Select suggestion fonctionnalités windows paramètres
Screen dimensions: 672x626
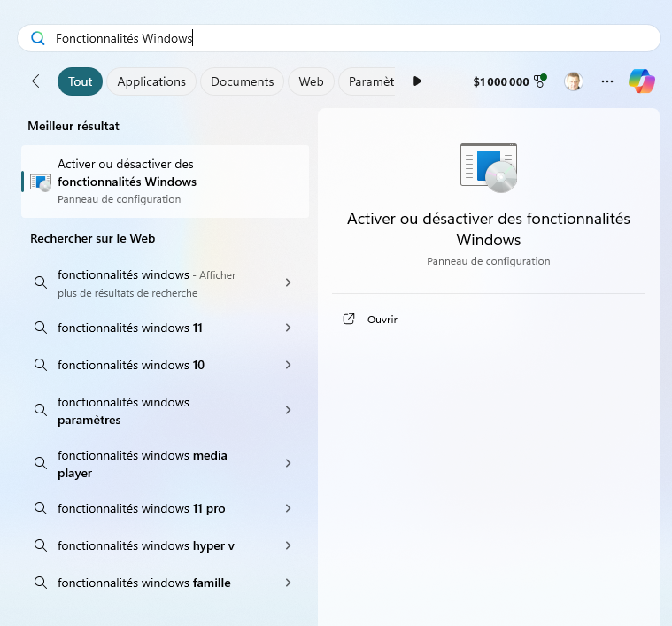tap(165, 411)
